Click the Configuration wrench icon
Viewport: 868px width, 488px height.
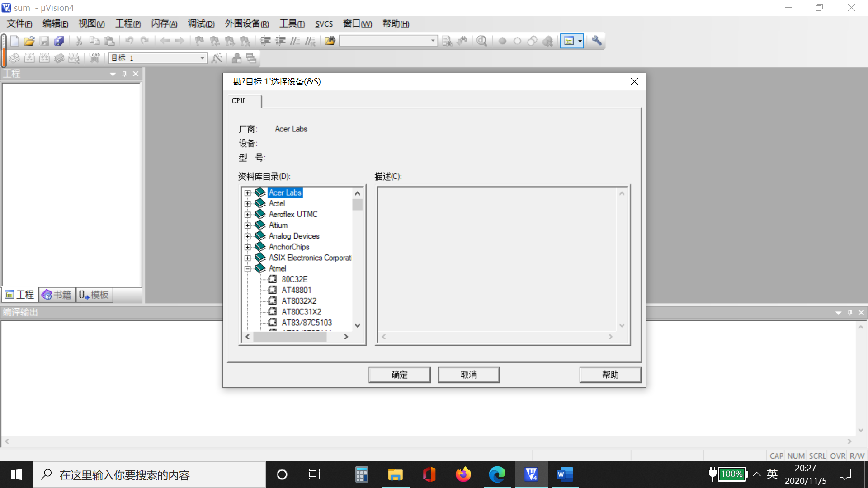coord(597,41)
